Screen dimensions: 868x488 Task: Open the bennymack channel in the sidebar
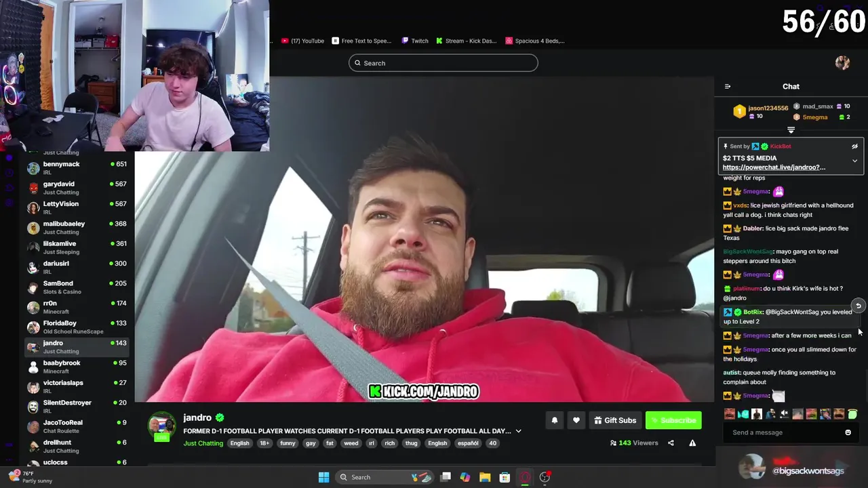77,167
